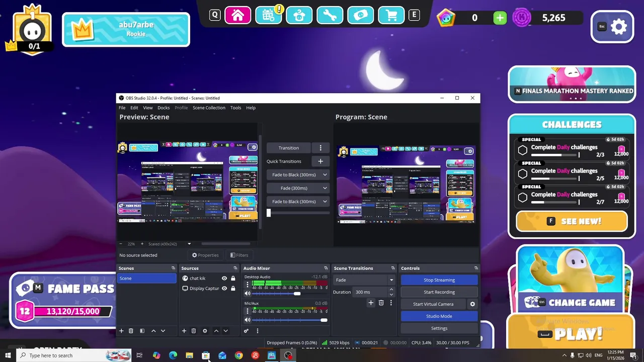
Task: Click SEE NEW! challenges button
Action: (x=572, y=221)
